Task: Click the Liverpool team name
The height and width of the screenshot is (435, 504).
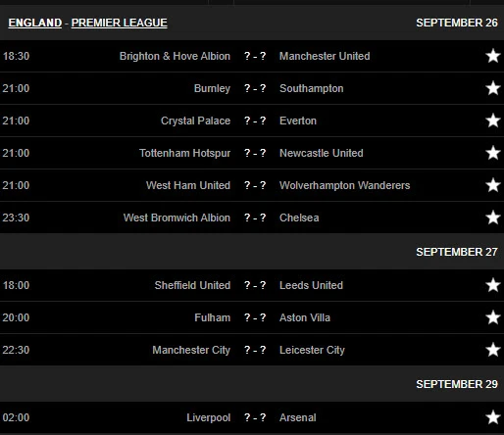Action: [x=209, y=417]
